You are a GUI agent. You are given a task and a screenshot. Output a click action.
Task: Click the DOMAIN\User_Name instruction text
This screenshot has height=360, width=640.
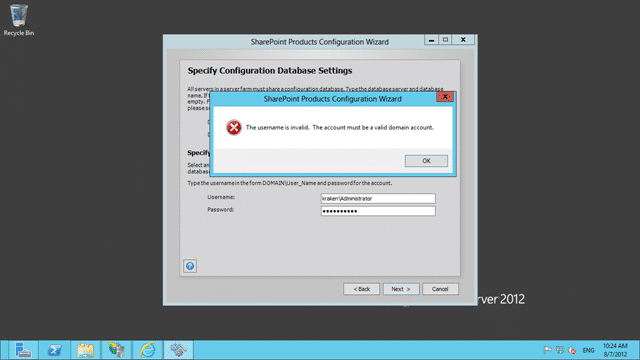pyautogui.click(x=289, y=183)
